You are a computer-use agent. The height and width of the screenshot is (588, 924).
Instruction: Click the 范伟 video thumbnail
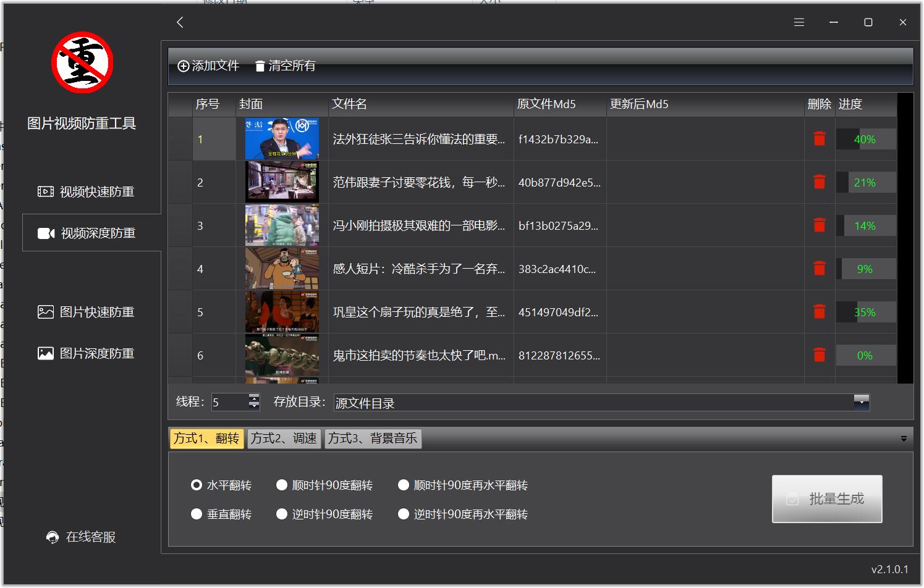(282, 182)
